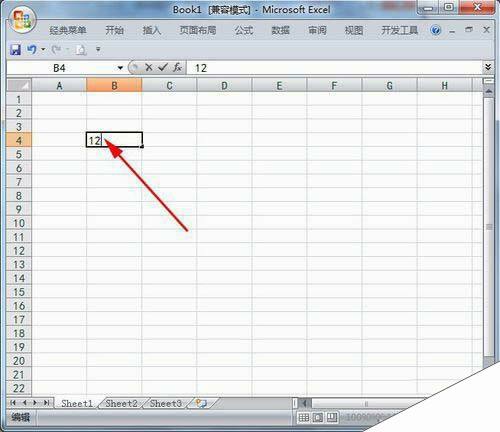
Task: Click the Name Box showing B4
Action: pyautogui.click(x=61, y=68)
